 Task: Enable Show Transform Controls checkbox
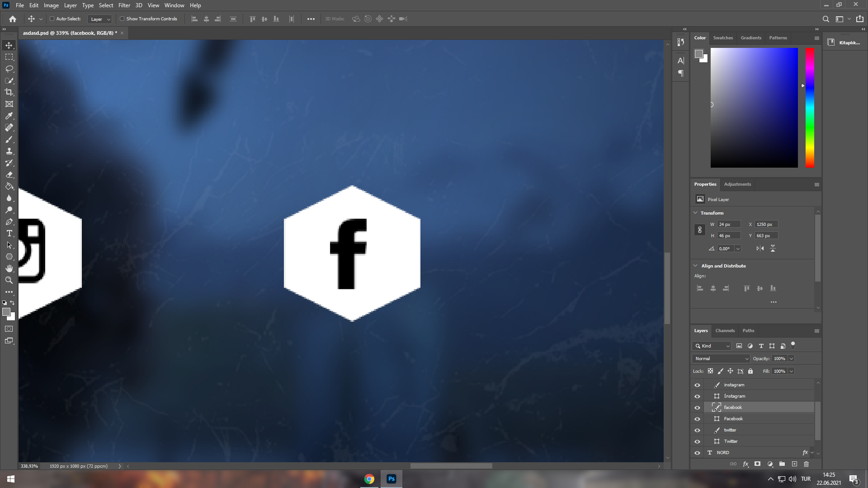click(122, 19)
